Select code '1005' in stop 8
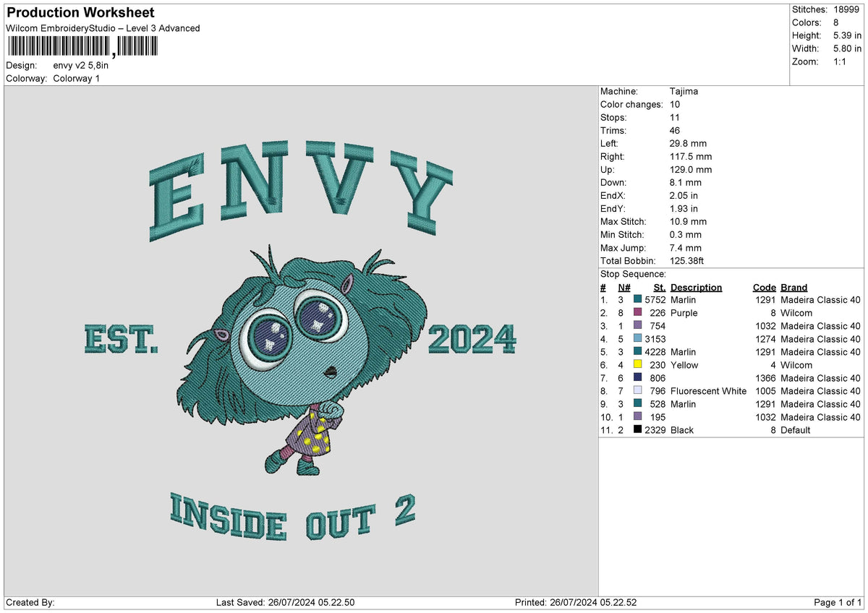 coord(765,391)
